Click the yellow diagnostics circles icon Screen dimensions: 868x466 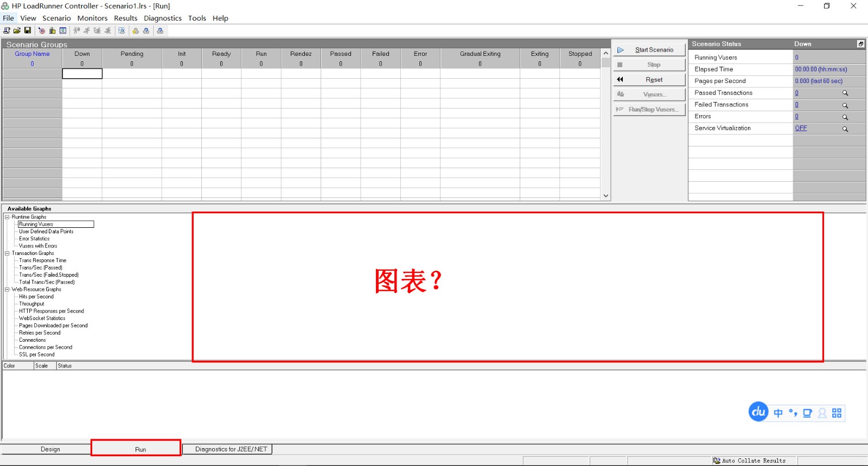tap(136, 30)
